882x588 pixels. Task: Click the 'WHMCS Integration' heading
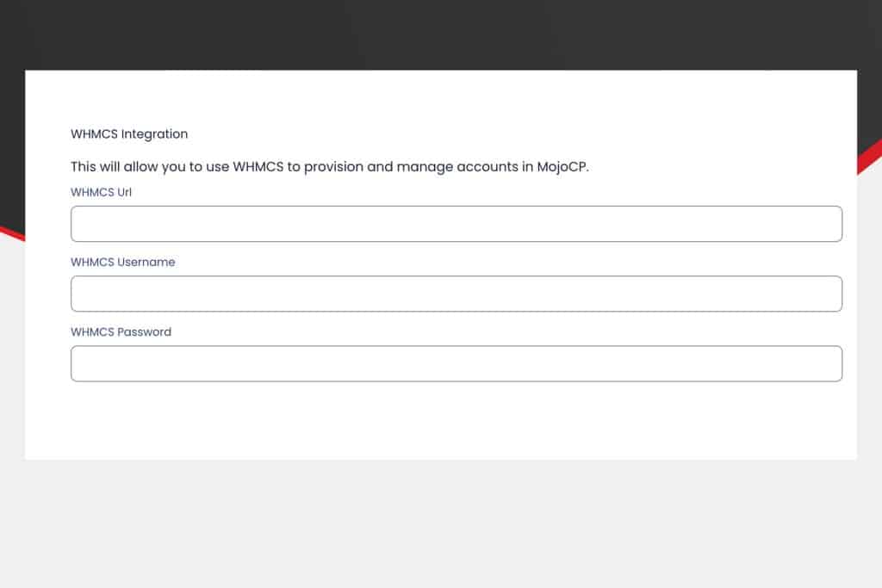click(x=129, y=133)
